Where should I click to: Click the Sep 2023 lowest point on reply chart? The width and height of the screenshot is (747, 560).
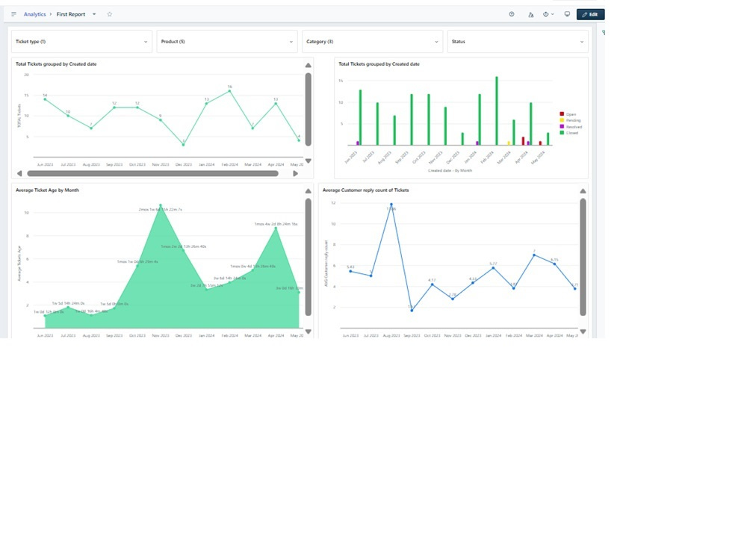[412, 311]
